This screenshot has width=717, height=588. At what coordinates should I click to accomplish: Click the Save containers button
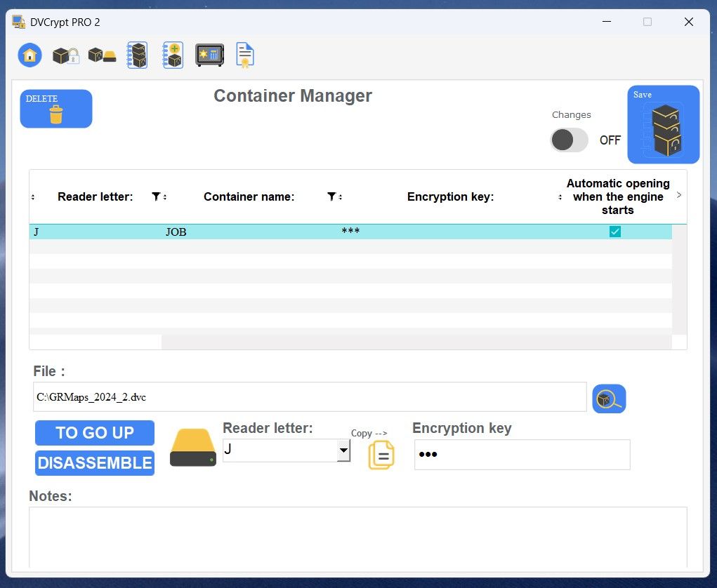click(x=663, y=125)
